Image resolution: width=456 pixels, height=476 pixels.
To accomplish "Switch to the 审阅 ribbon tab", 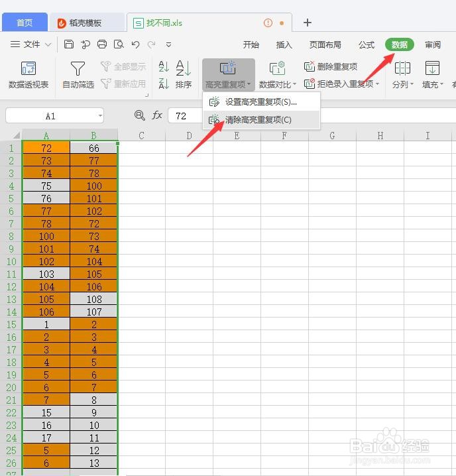I will coord(433,45).
